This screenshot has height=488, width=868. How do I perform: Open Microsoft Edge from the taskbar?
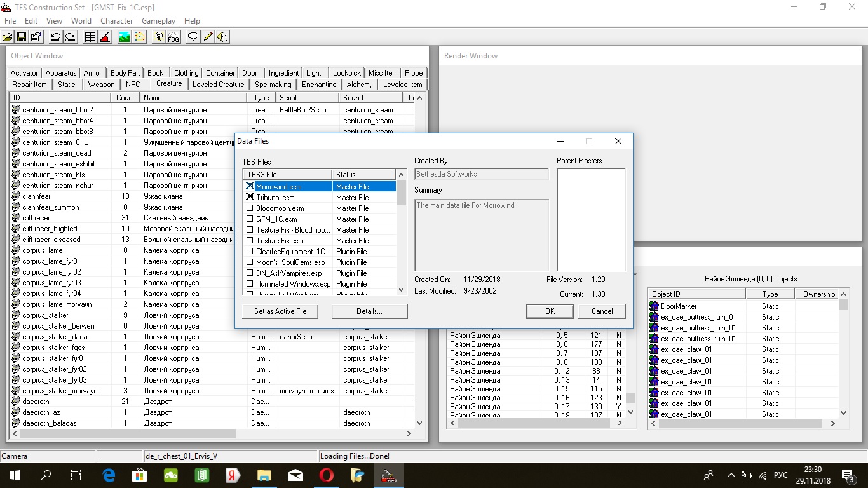click(x=109, y=475)
